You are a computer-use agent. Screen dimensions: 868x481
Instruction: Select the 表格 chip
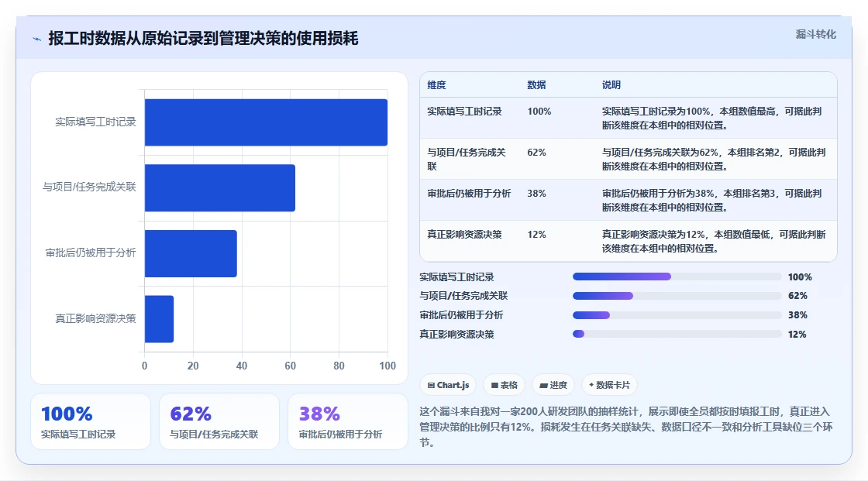pyautogui.click(x=505, y=385)
